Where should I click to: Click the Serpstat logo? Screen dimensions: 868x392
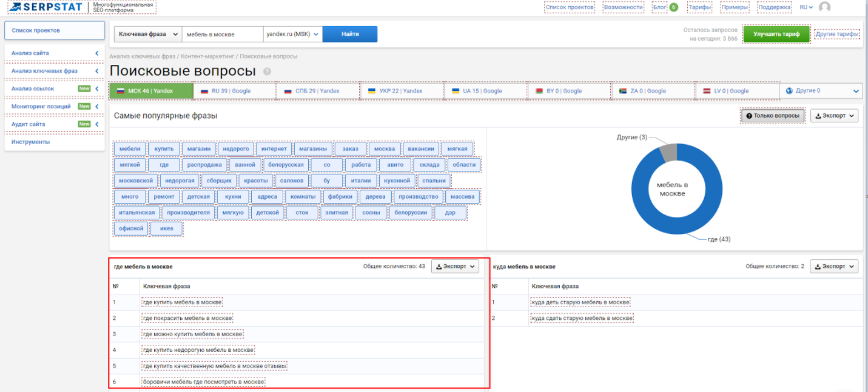[x=48, y=7]
